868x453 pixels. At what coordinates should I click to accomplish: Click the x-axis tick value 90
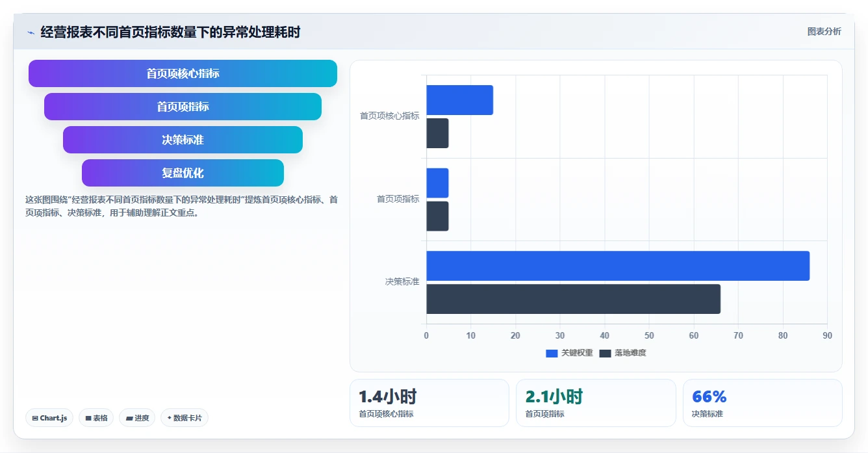(x=827, y=335)
